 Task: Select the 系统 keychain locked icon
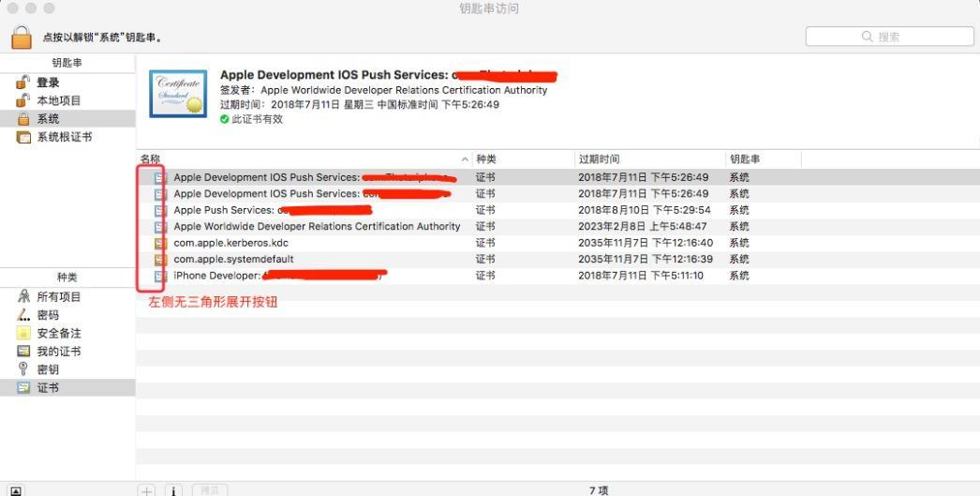(23, 118)
